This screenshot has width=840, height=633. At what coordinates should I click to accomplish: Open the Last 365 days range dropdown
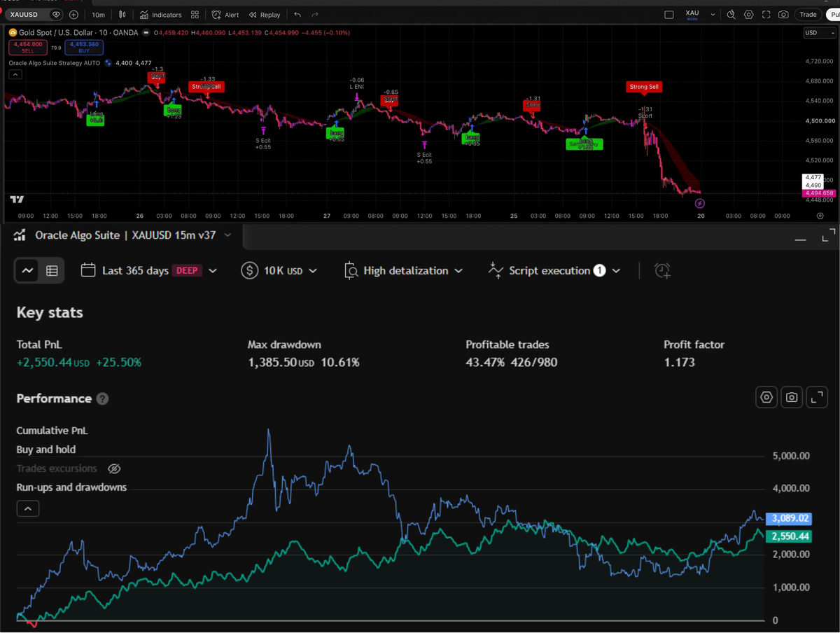[x=148, y=270]
